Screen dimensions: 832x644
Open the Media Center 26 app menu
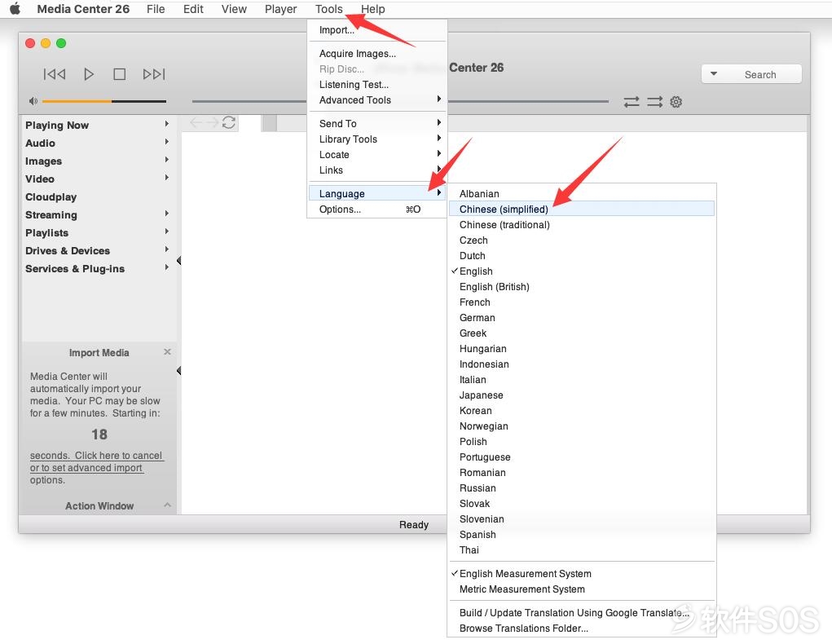83,9
